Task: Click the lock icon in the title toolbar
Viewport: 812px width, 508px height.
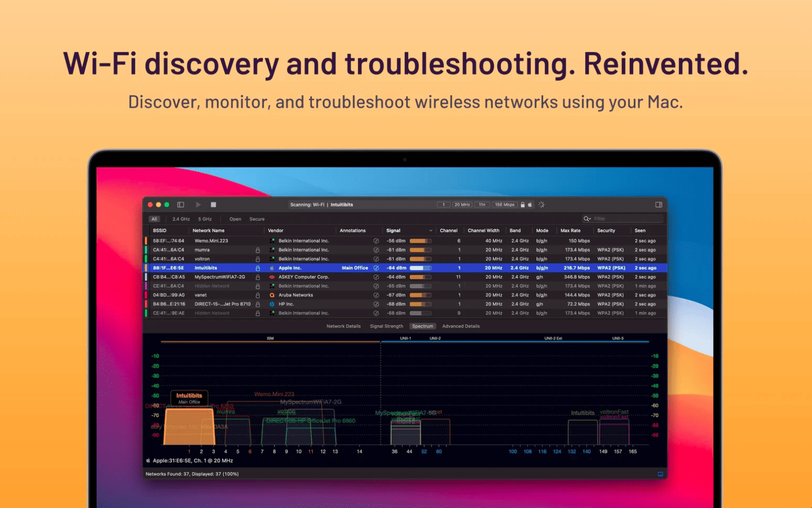Action: tap(523, 205)
